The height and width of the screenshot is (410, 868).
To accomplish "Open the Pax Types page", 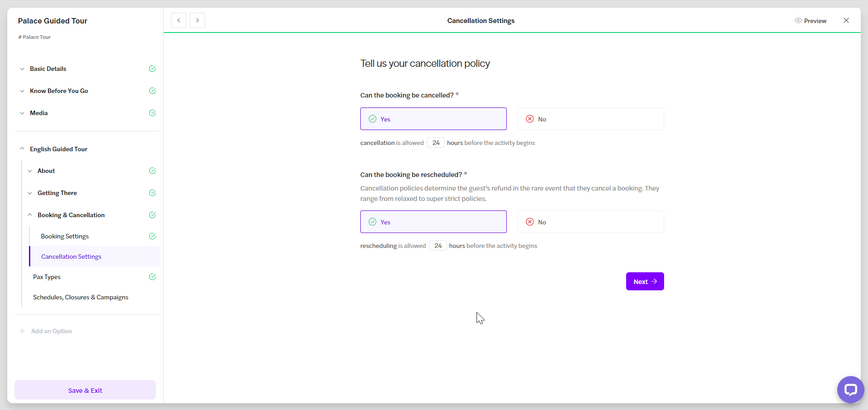I will click(x=47, y=277).
